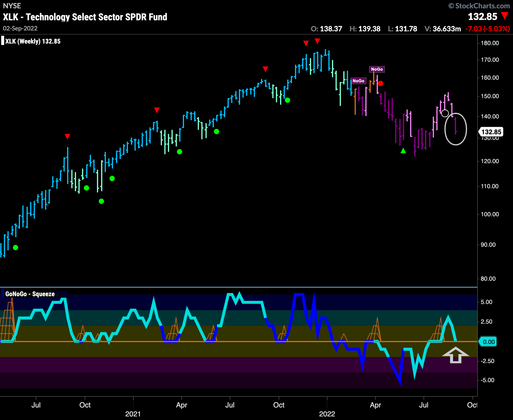Click the green dot at the October 2020 pullback
Viewport: 513px width, 420px height.
pos(86,188)
